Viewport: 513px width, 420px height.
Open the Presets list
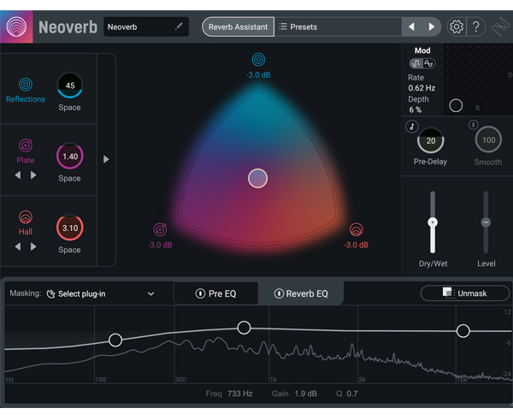[x=298, y=27]
